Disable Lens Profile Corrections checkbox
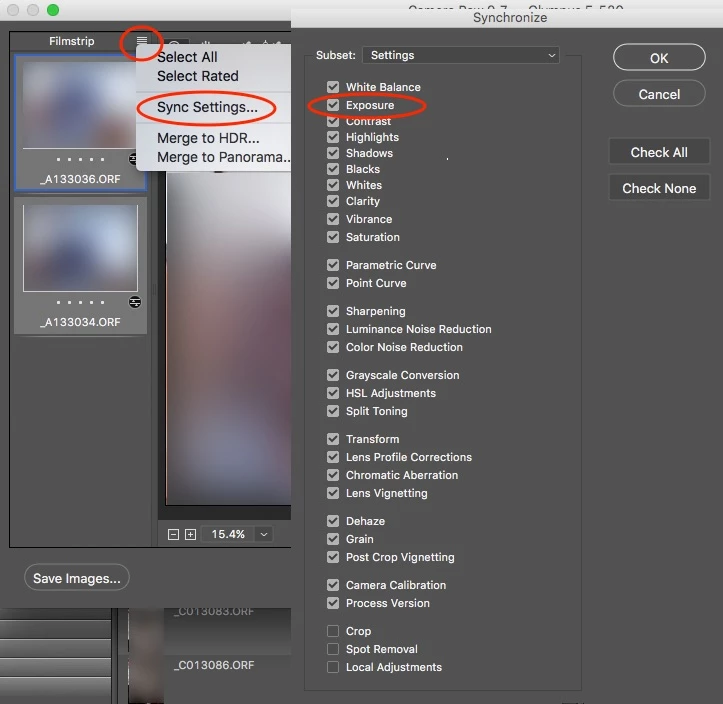This screenshot has width=723, height=704. pyautogui.click(x=333, y=458)
